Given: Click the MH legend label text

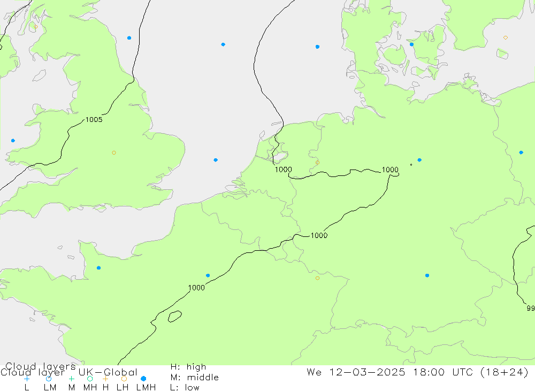Looking at the screenshot, I should 90,388.
